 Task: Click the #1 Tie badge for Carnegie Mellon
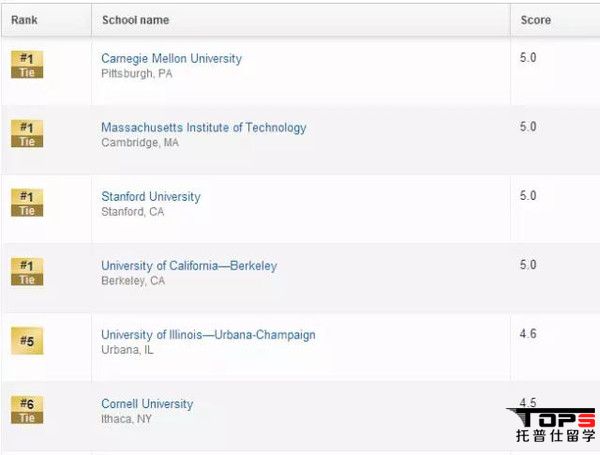click(x=27, y=65)
